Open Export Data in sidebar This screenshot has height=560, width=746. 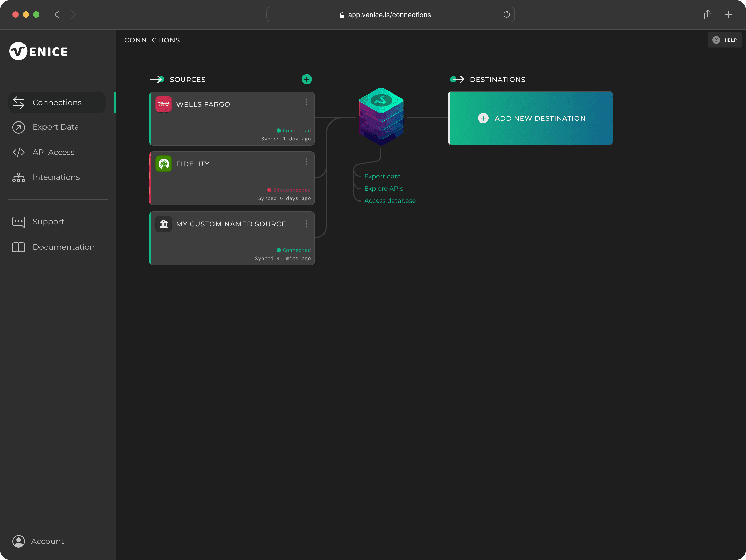pyautogui.click(x=56, y=127)
